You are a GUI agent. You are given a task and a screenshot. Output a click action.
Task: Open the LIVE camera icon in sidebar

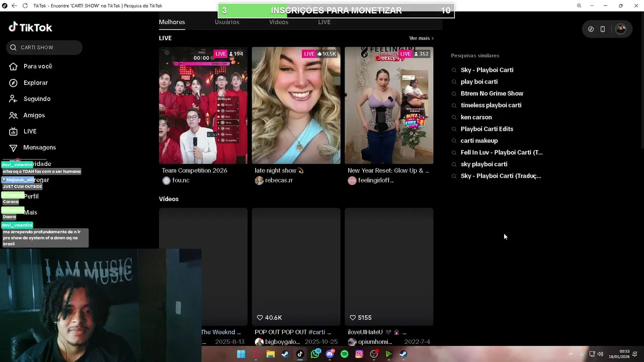click(x=14, y=131)
